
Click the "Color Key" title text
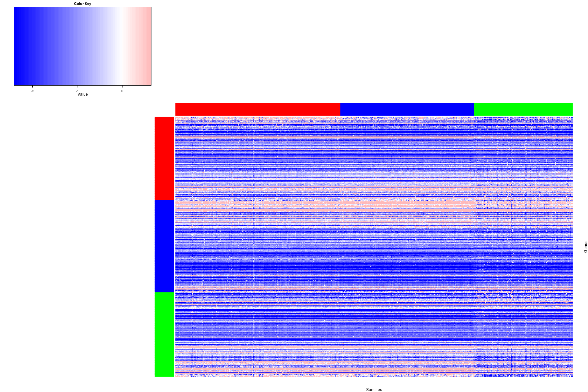(82, 4)
